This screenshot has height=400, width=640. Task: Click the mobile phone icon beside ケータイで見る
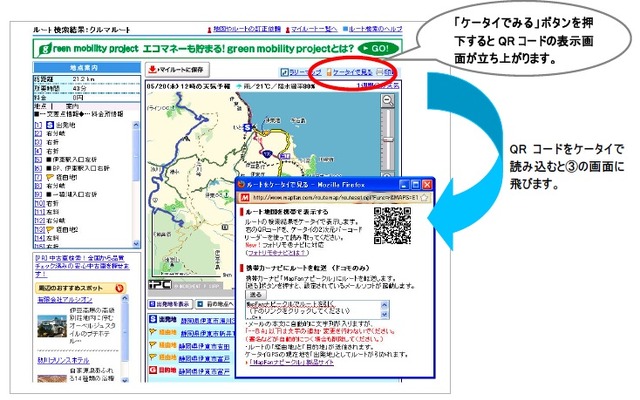[329, 72]
